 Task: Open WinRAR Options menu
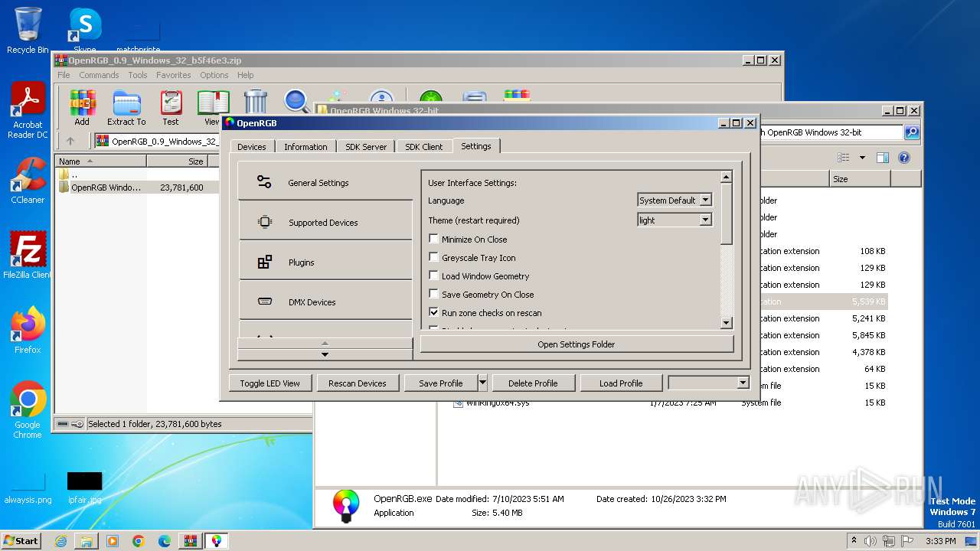pyautogui.click(x=214, y=75)
